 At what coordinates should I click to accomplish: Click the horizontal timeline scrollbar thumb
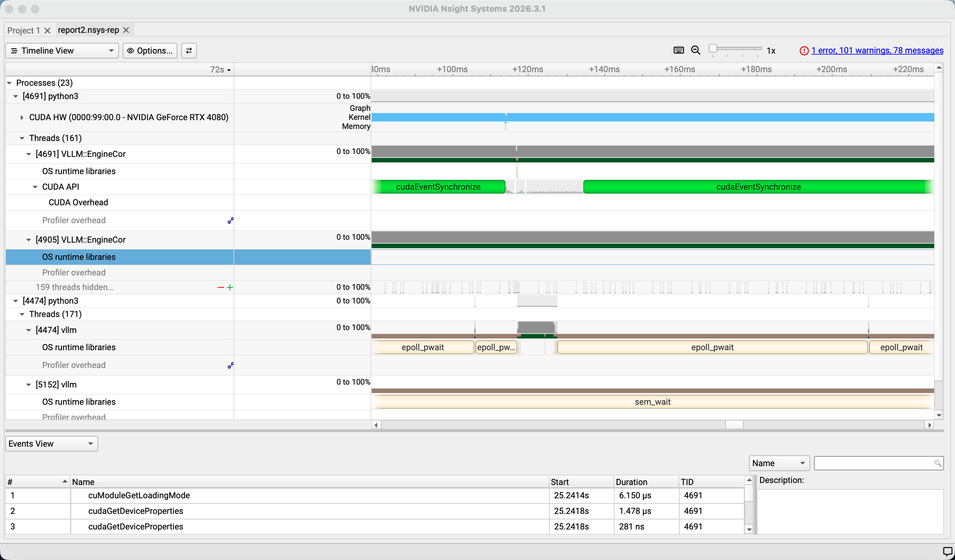(x=734, y=425)
